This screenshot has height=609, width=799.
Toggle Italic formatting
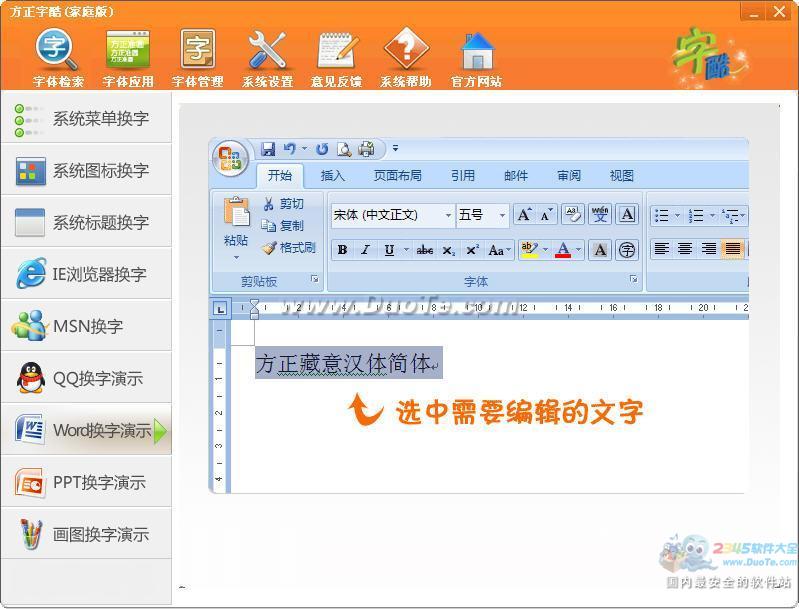[365, 250]
